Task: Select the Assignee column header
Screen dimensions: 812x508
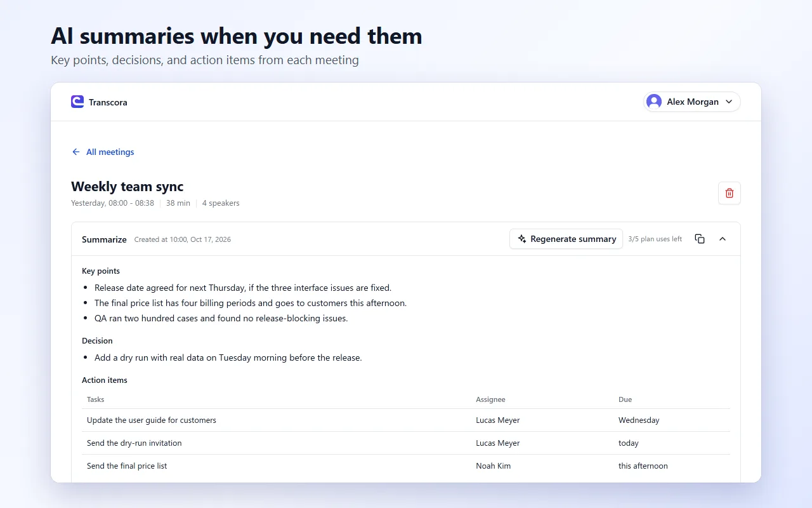Action: tap(490, 399)
